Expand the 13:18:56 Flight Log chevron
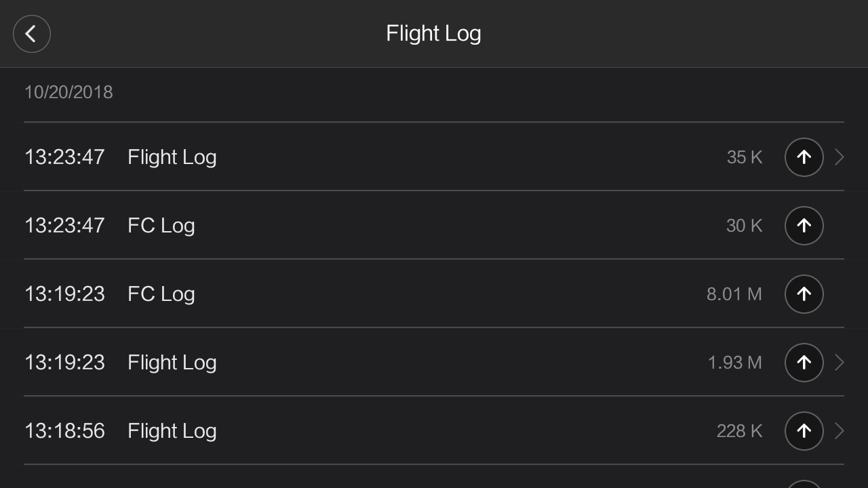 [x=840, y=431]
